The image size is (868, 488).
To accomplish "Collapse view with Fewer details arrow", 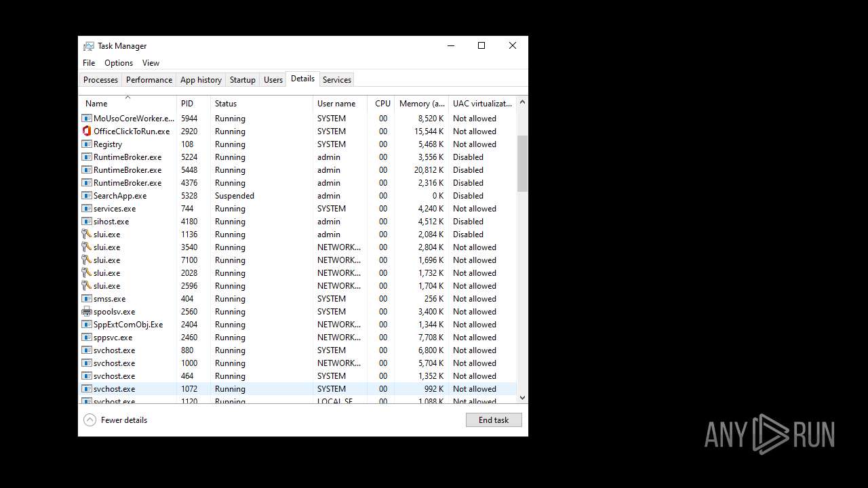I will pyautogui.click(x=90, y=420).
